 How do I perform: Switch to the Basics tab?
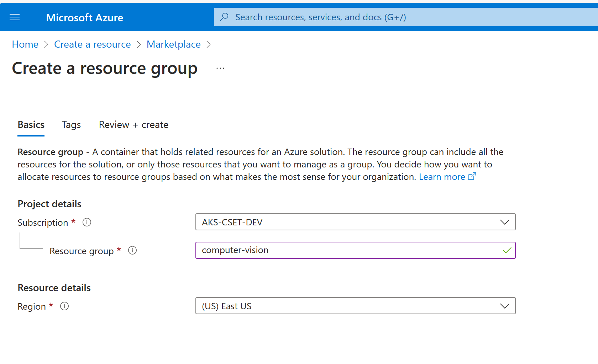[31, 125]
